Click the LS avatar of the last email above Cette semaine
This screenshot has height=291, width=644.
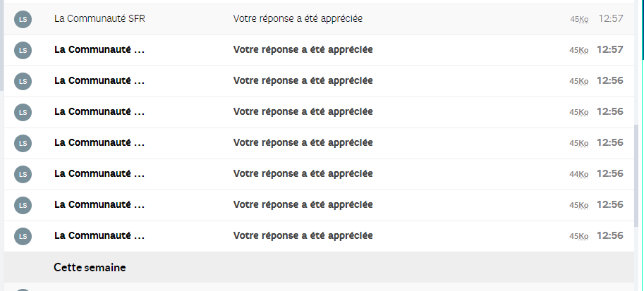23,236
